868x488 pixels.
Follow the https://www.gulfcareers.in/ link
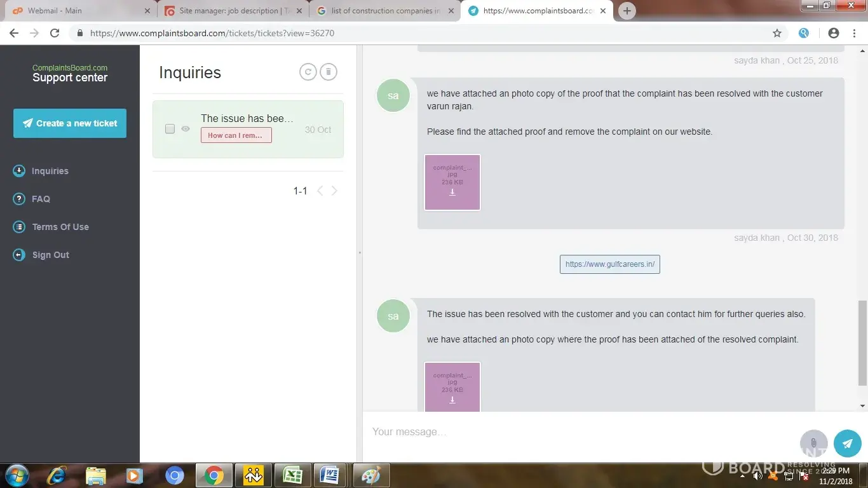(x=610, y=264)
